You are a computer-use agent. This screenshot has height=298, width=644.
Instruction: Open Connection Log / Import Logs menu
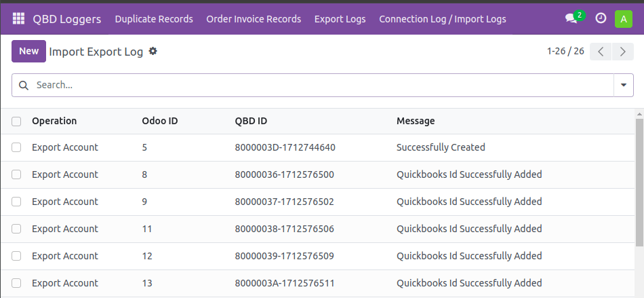coord(443,19)
